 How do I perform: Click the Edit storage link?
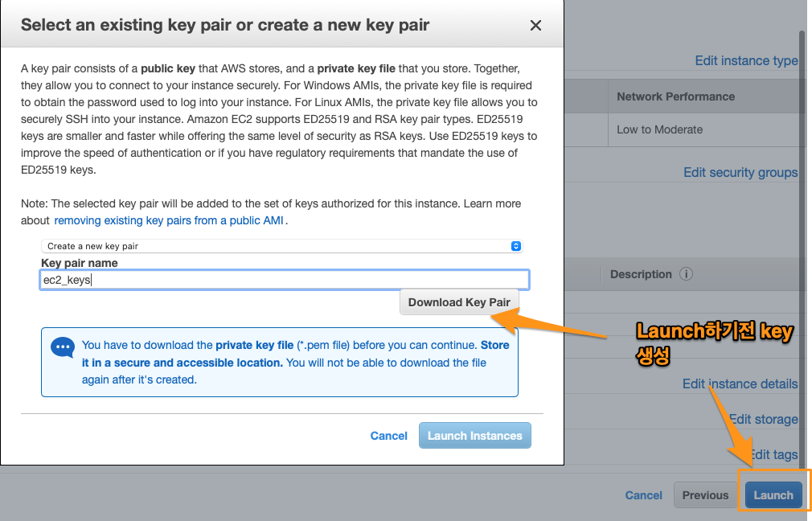coord(763,420)
